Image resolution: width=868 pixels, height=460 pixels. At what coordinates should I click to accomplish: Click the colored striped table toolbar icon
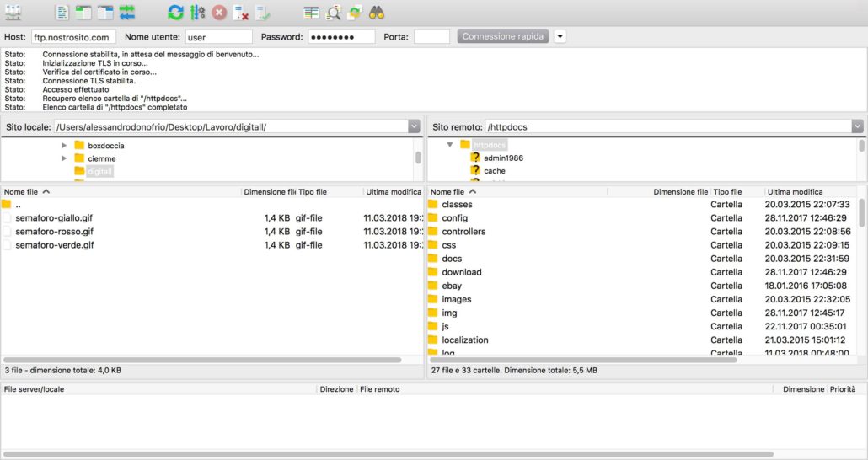pos(311,12)
